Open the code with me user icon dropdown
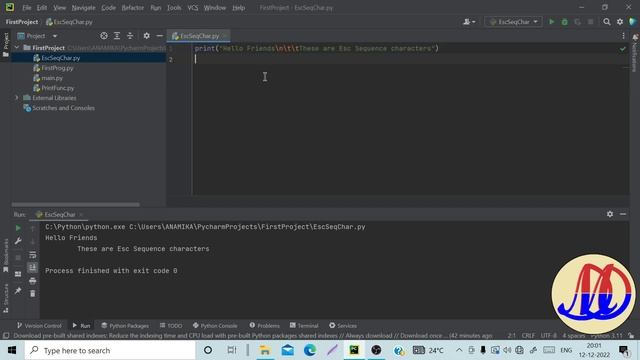 [469, 22]
